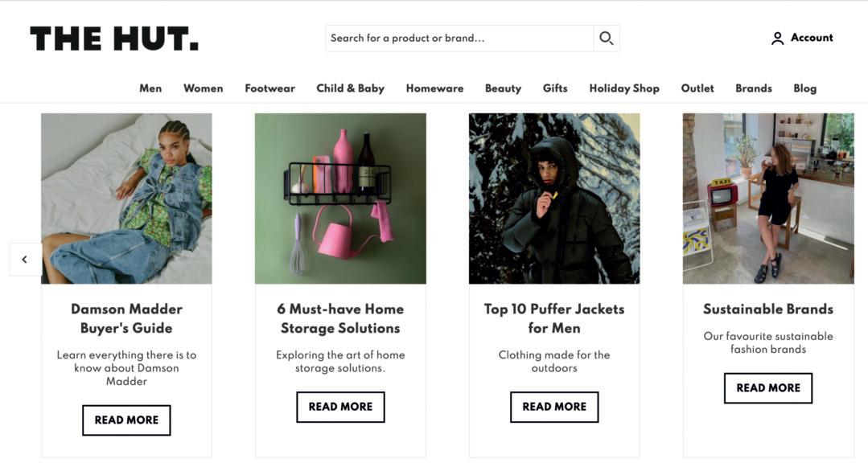Image resolution: width=868 pixels, height=467 pixels.
Task: Open the Beauty menu
Action: pyautogui.click(x=503, y=88)
